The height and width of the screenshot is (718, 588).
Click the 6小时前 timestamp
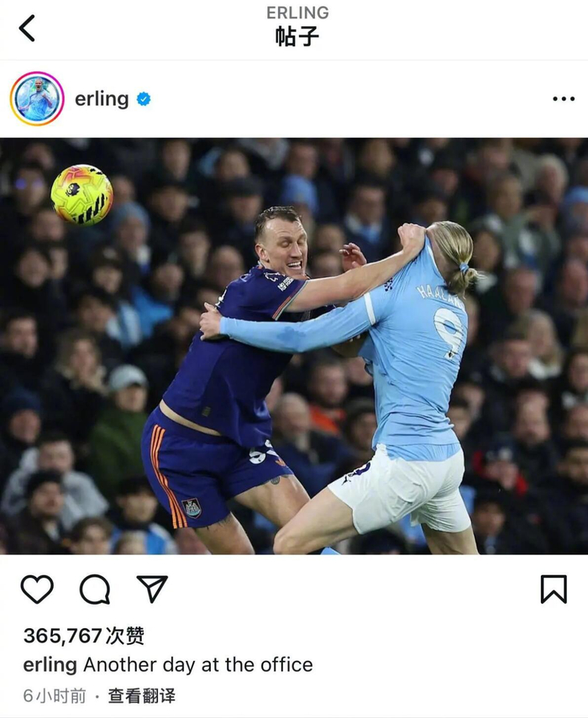55,695
